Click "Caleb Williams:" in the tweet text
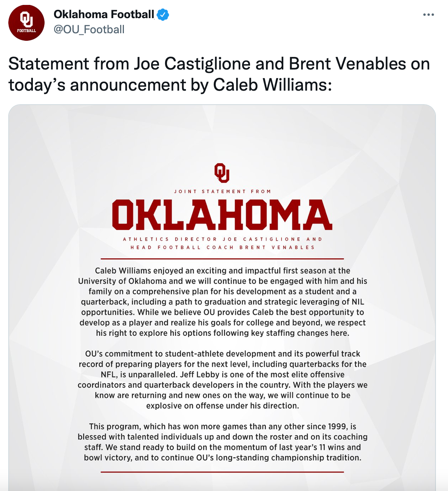The image size is (448, 491). pos(272,85)
